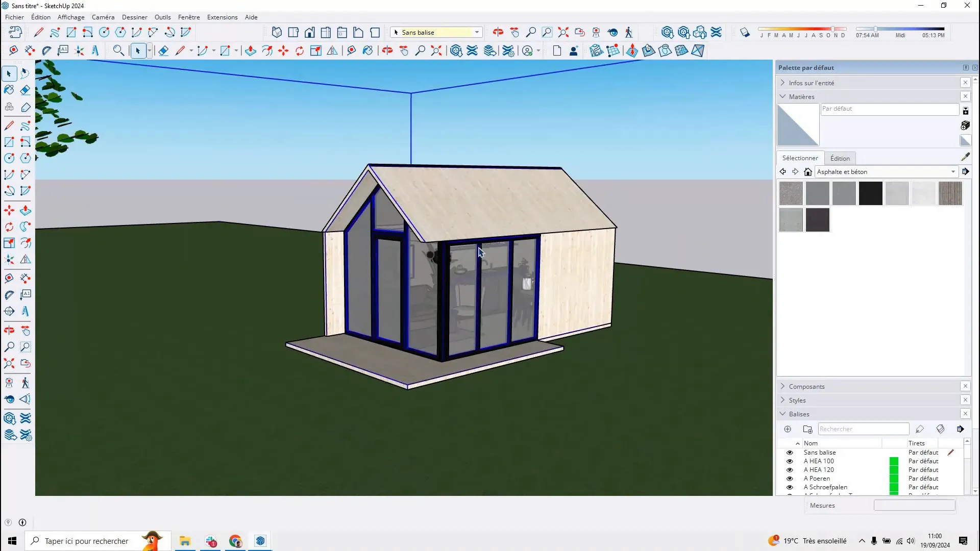This screenshot has height=551, width=980.
Task: Select the Sandbox From Contours tool
Action: tap(596, 51)
